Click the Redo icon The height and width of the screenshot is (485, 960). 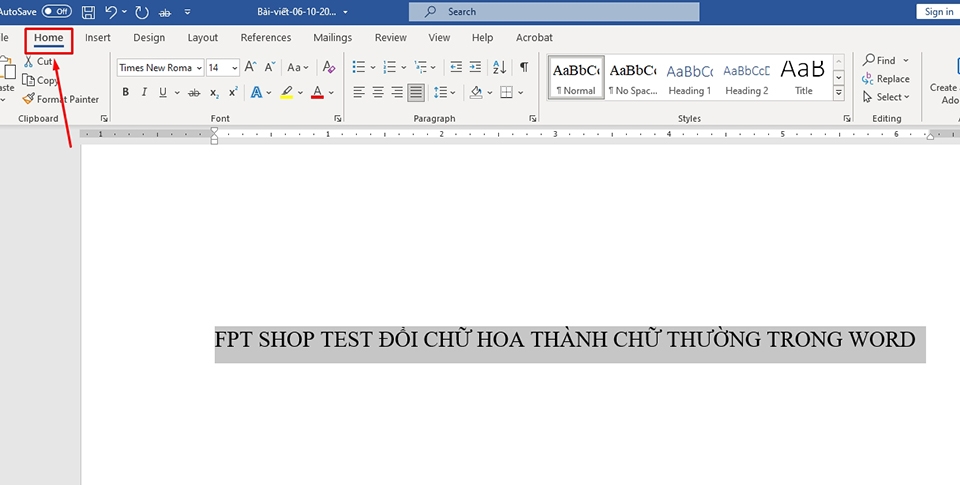141,12
